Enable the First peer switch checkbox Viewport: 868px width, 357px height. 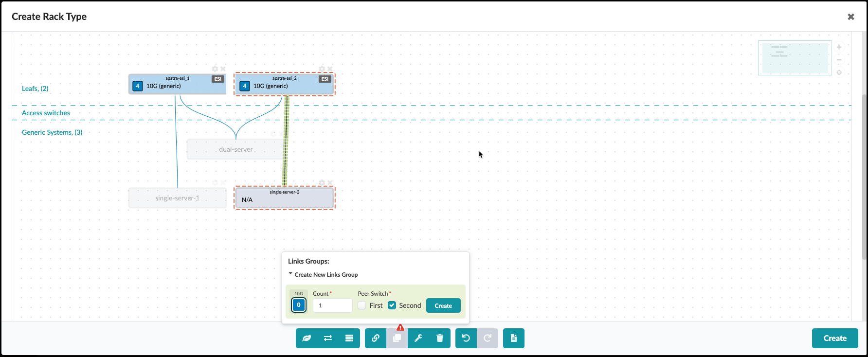(x=362, y=305)
